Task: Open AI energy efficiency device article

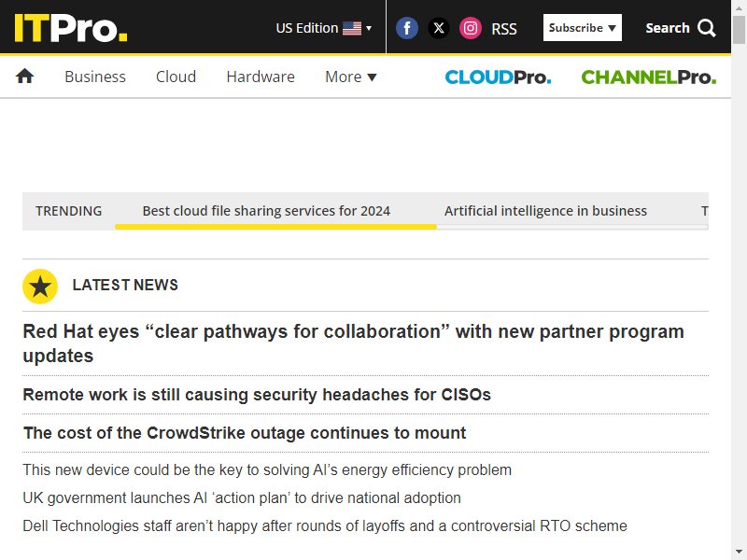Action: click(x=267, y=469)
